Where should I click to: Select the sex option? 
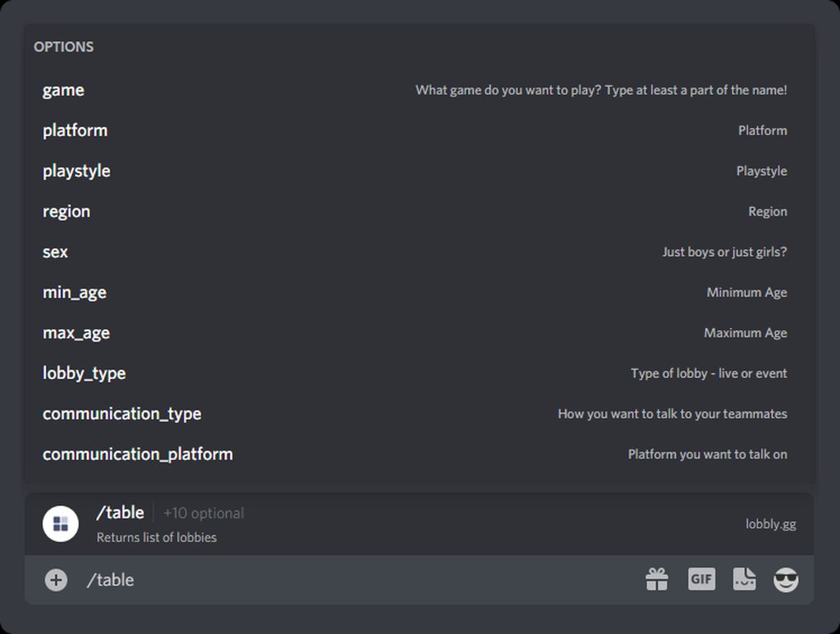(55, 252)
